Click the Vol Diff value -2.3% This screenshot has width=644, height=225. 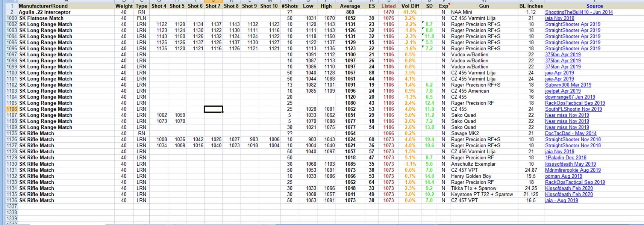pos(410,36)
